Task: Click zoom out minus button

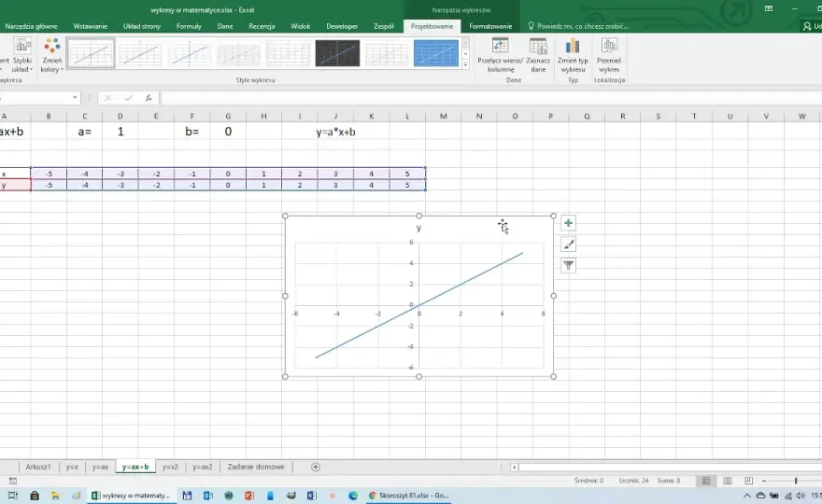Action: click(x=764, y=481)
